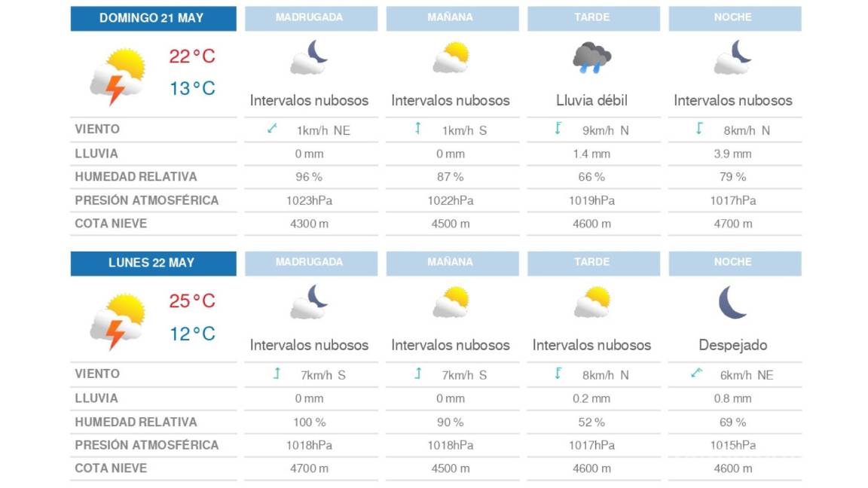The width and height of the screenshot is (868, 488).
Task: Toggle the N wind arrow under Sunday tarde
Action: tap(557, 129)
